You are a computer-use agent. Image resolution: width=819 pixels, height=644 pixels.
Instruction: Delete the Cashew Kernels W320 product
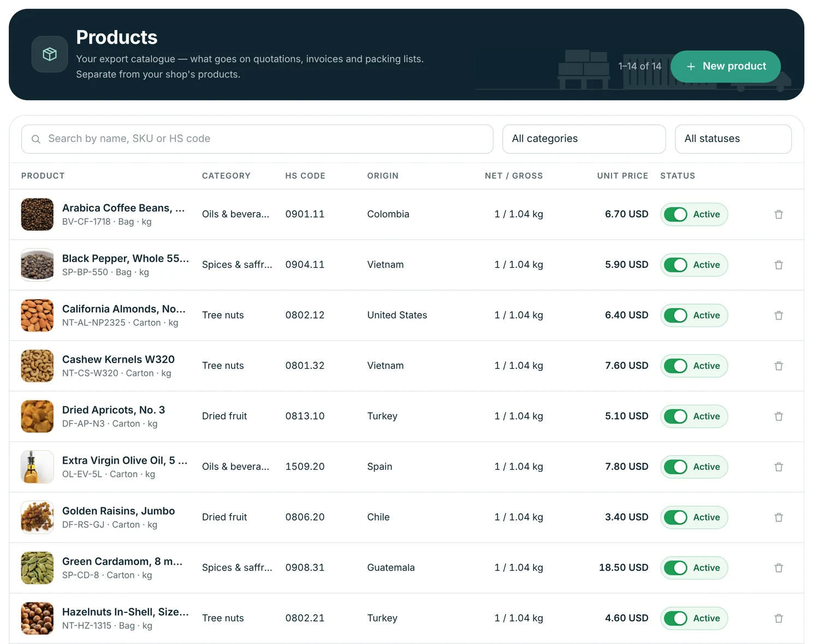(x=779, y=366)
